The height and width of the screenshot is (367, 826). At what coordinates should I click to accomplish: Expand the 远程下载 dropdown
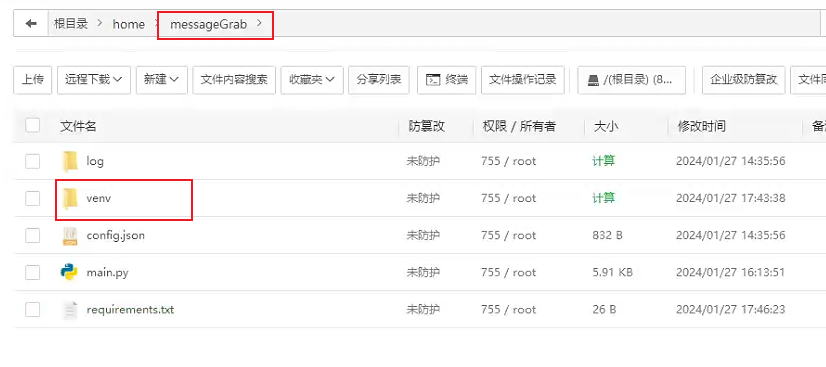[94, 80]
